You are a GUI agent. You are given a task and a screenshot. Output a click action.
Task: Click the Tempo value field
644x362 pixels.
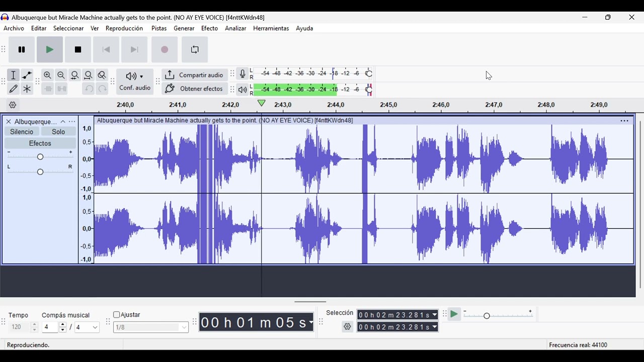[x=19, y=327]
